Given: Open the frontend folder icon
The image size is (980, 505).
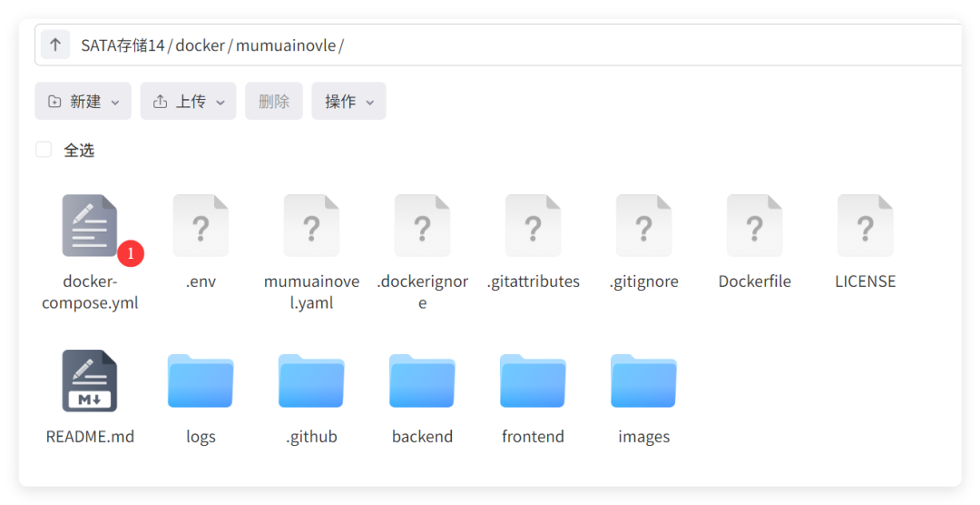Looking at the screenshot, I should coord(534,381).
